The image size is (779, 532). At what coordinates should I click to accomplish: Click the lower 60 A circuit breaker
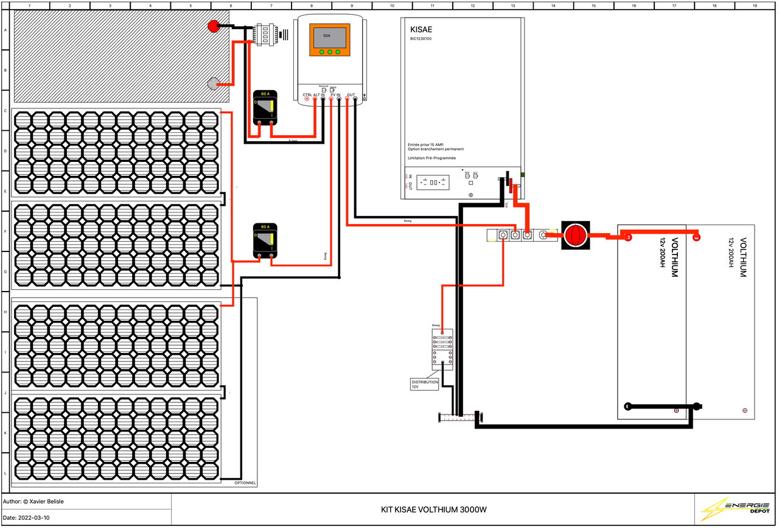pyautogui.click(x=265, y=241)
